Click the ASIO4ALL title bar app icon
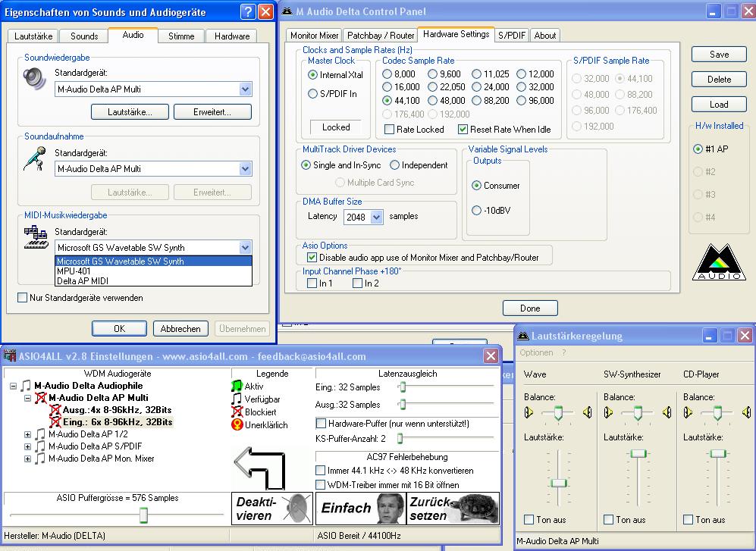 tap(10, 355)
